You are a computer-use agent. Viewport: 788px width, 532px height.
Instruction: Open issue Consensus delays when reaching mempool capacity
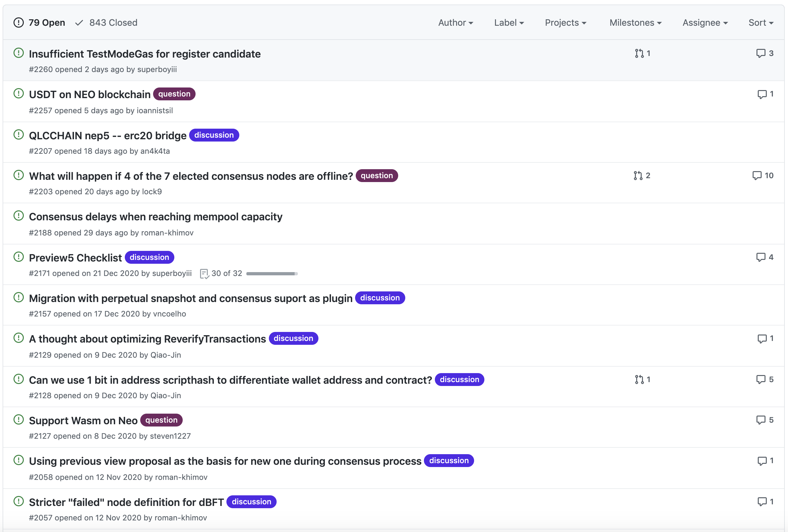pyautogui.click(x=156, y=217)
